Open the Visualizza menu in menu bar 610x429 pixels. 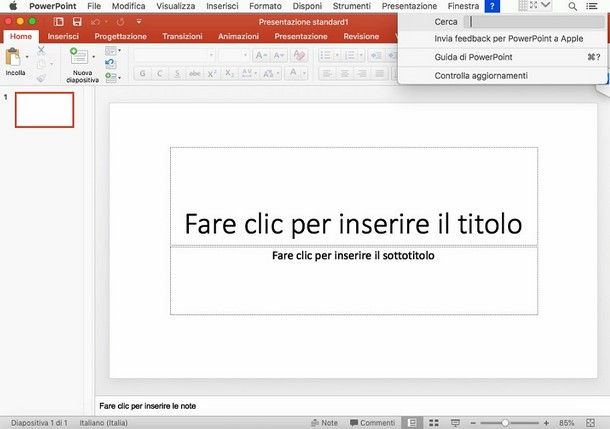coord(176,6)
